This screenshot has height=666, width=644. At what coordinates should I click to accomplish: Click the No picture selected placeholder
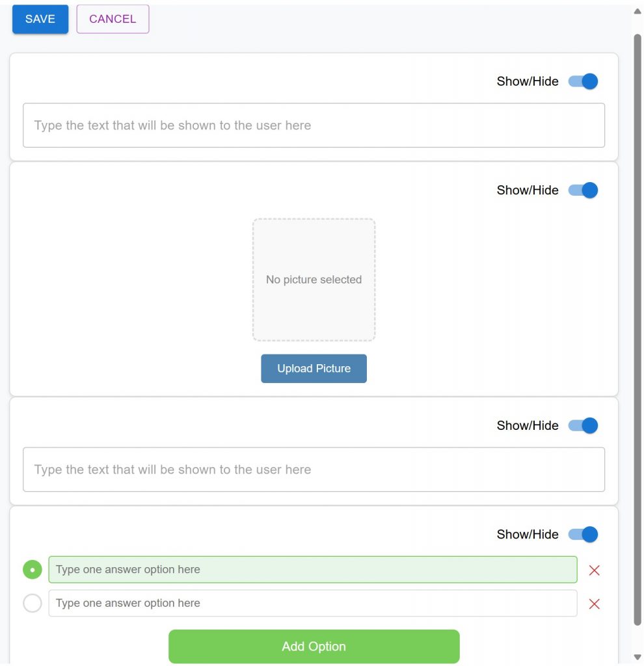[x=314, y=280]
